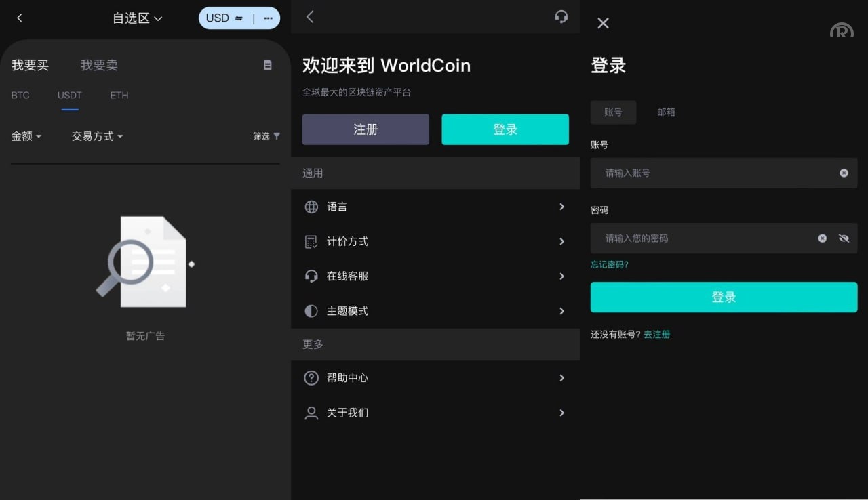Image resolution: width=868 pixels, height=500 pixels.
Task: Open the 金额 amount dropdown
Action: [x=26, y=136]
